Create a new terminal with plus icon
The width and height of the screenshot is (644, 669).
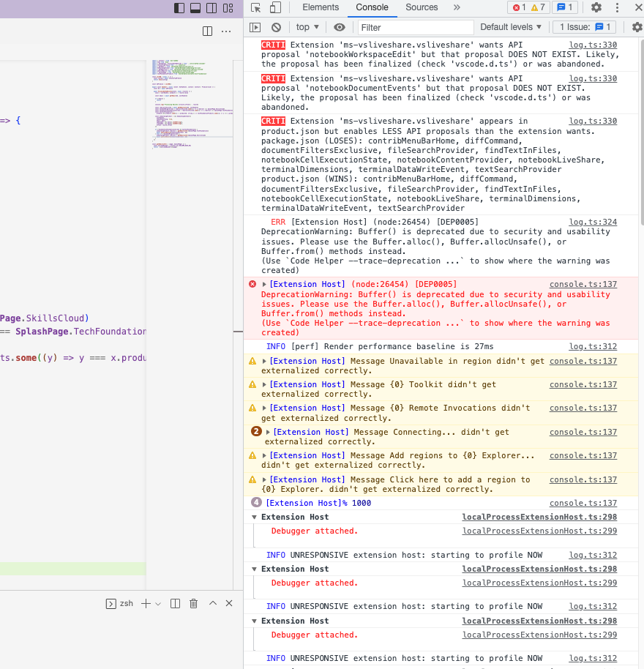tap(146, 603)
